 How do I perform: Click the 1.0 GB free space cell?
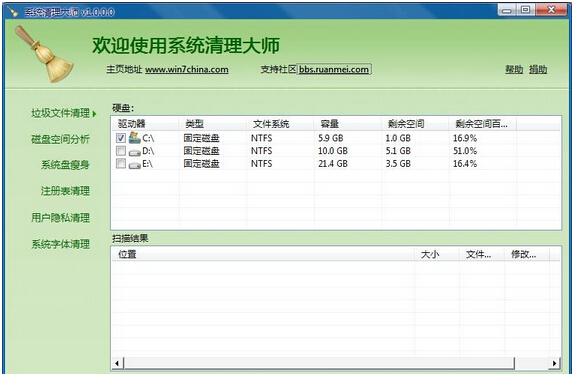(x=398, y=138)
